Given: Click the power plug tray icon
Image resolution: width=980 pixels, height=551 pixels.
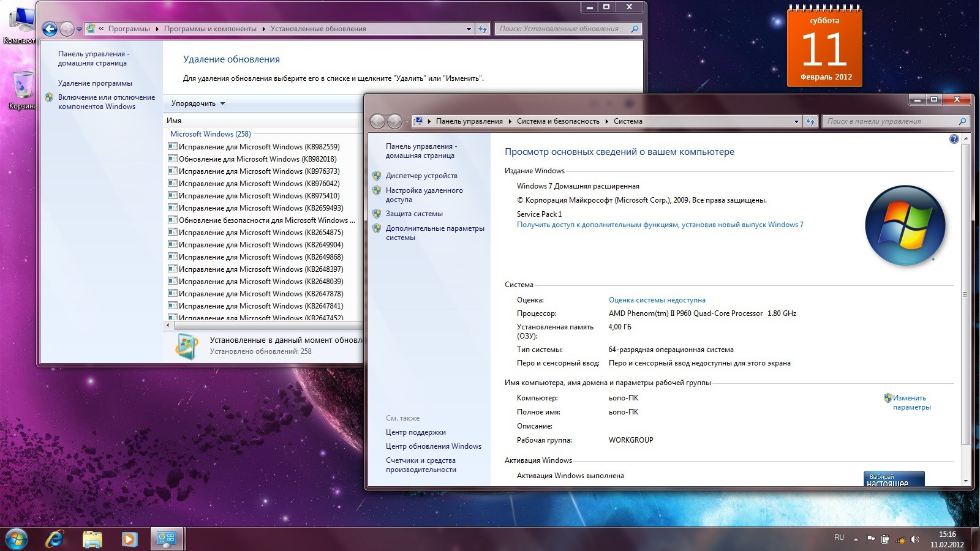Looking at the screenshot, I should coord(885,540).
